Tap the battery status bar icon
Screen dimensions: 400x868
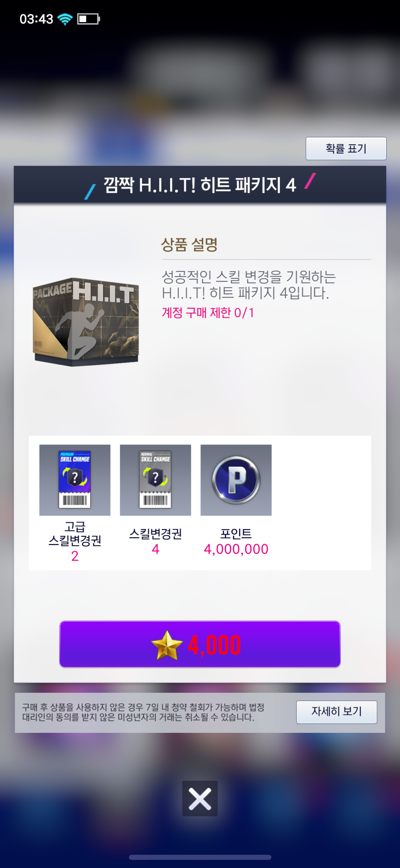[x=89, y=19]
